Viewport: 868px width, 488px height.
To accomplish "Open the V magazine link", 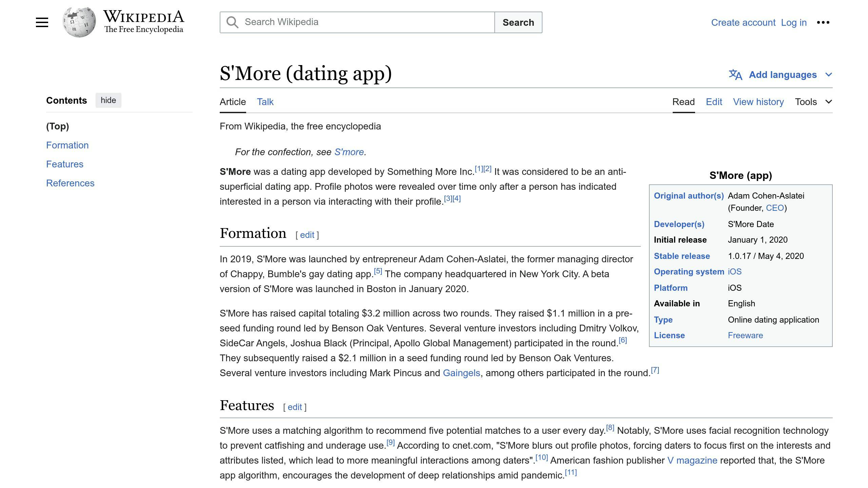I will [x=692, y=460].
